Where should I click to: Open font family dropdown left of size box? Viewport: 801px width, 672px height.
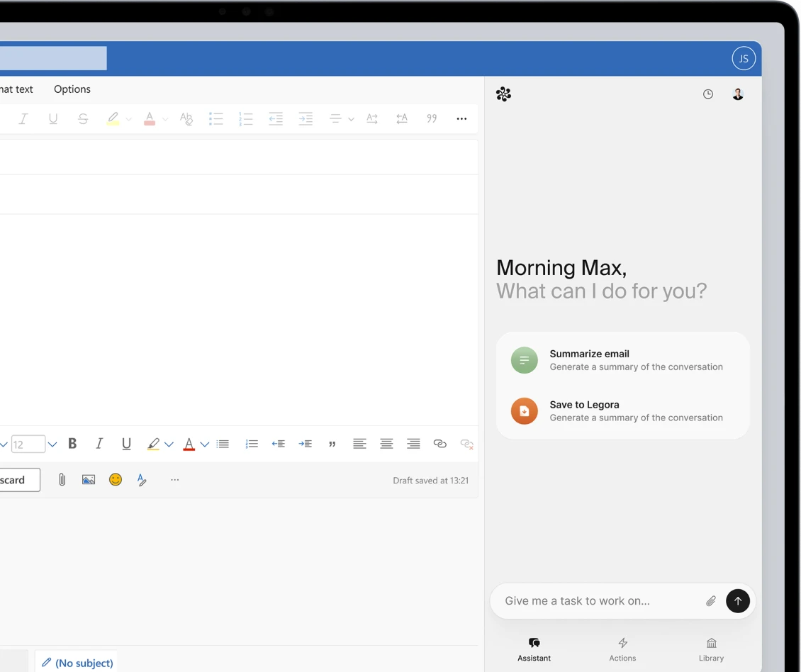point(3,444)
